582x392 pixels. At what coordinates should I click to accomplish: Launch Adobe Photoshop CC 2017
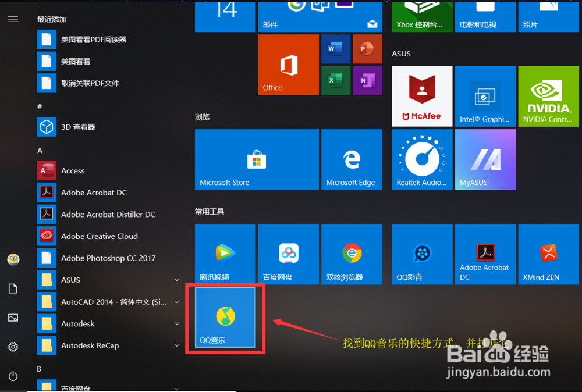pos(109,258)
